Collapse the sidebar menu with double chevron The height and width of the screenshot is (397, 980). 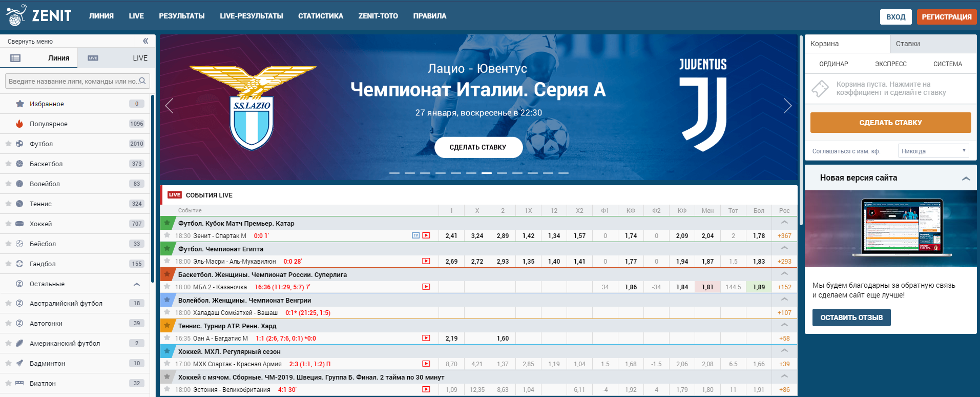145,41
